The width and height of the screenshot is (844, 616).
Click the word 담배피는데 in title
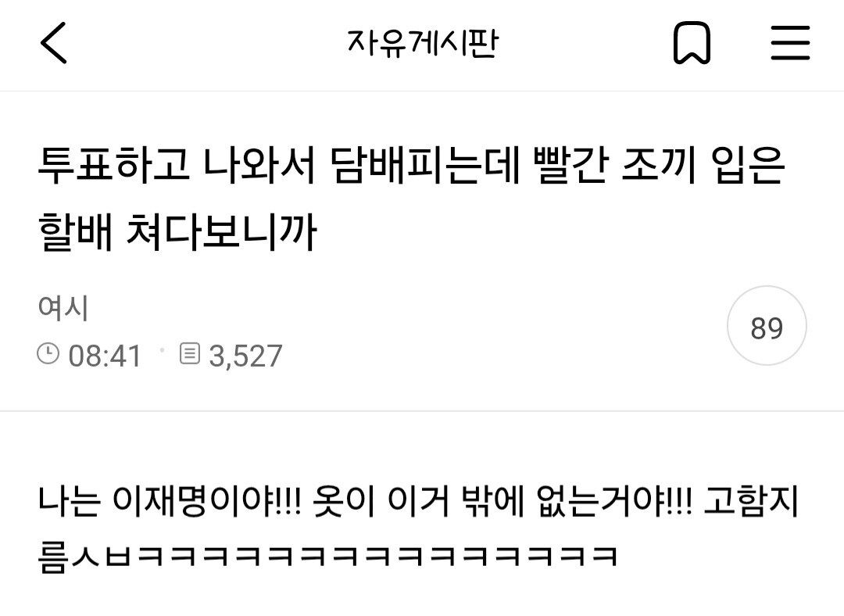[425, 165]
